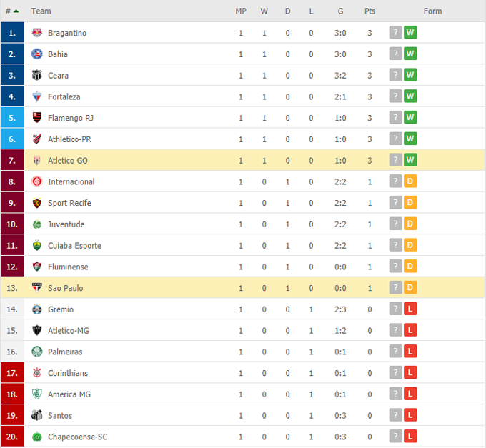Sort the table by Team header
This screenshot has width=486, height=448.
(41, 11)
